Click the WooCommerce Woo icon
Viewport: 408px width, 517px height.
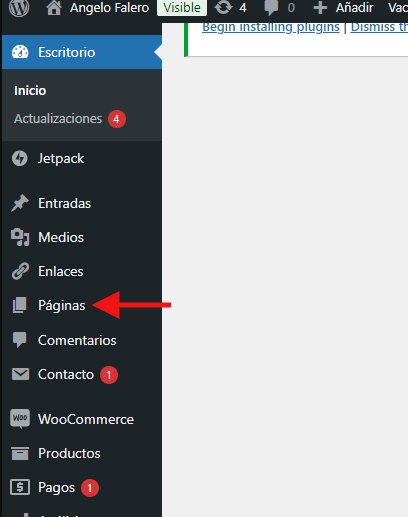20,418
